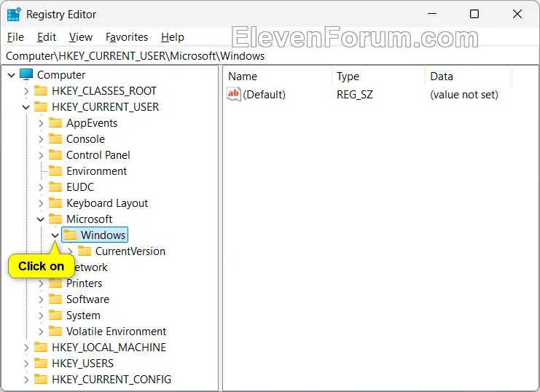The height and width of the screenshot is (392, 540).
Task: Click the registry path address bar
Action: pyautogui.click(x=270, y=56)
